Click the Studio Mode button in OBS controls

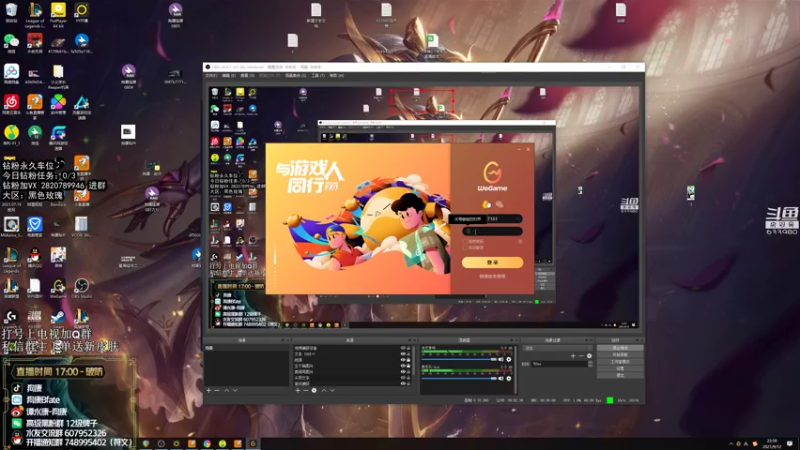[620, 361]
